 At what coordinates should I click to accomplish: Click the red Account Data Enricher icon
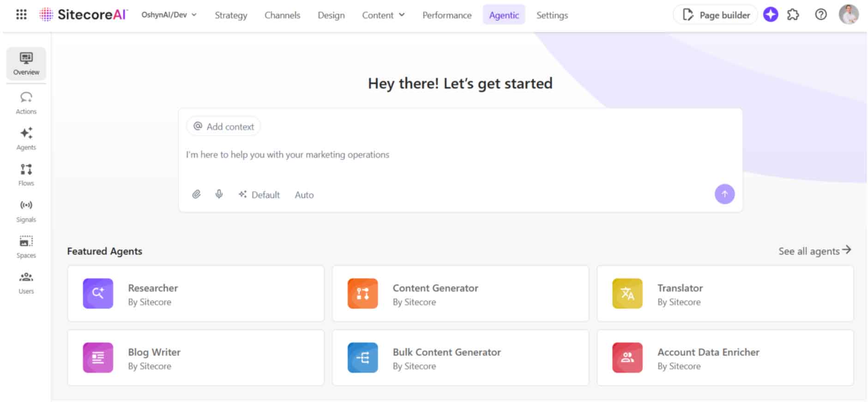pyautogui.click(x=627, y=358)
